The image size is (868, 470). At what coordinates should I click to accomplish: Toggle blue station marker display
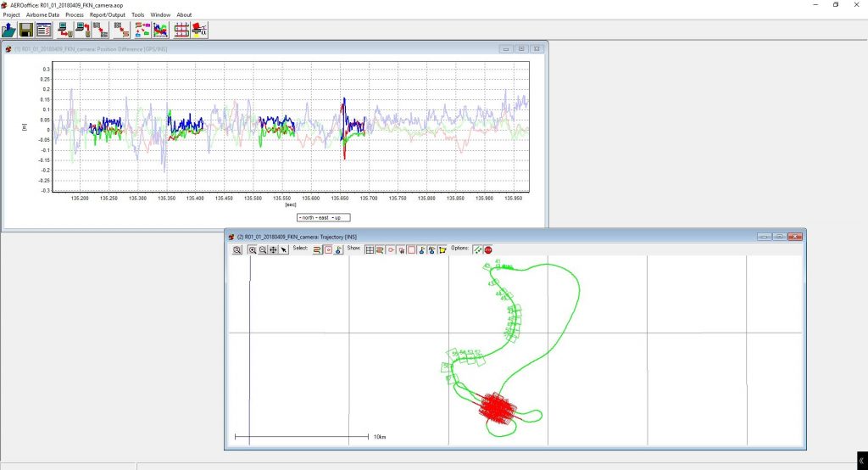pos(422,250)
